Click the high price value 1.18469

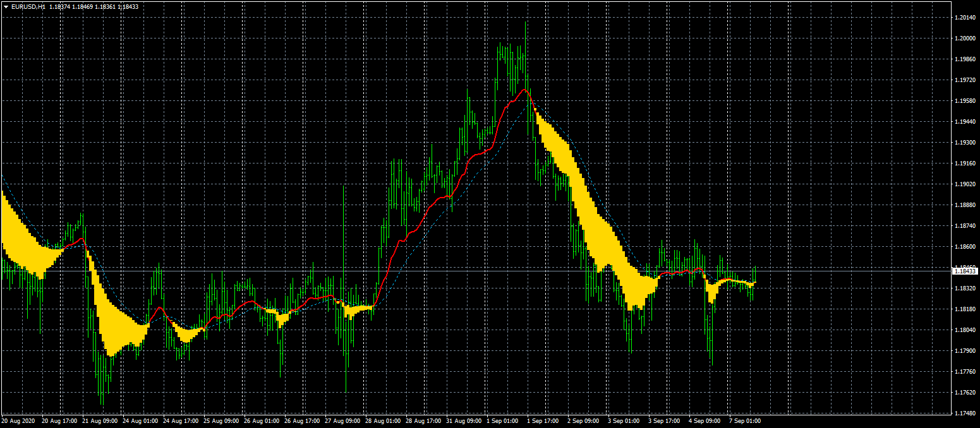[83, 6]
